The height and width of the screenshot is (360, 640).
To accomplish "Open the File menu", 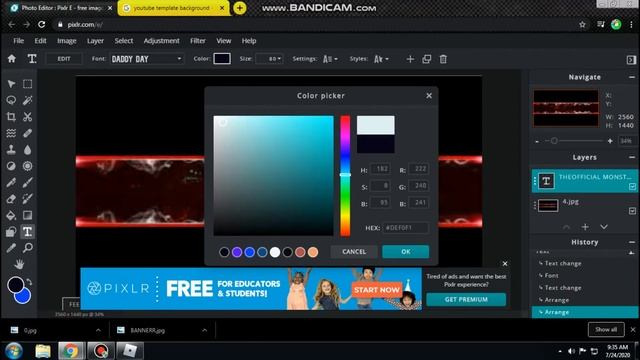I will (x=18, y=41).
